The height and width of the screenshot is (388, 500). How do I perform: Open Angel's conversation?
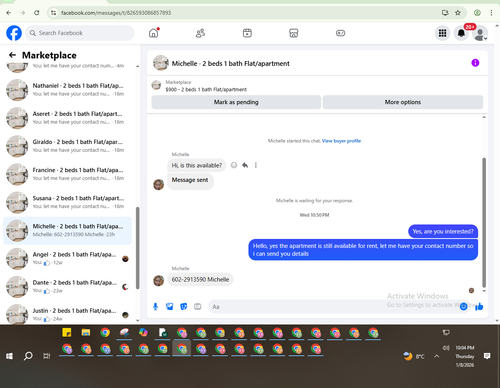(67, 259)
